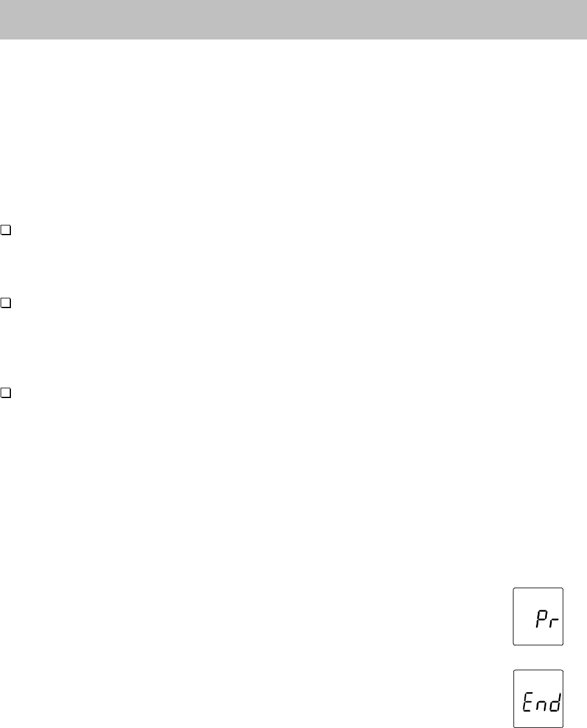587x728 pixels.
Task: Click blank space left of Pr inside display
Action: [524, 617]
